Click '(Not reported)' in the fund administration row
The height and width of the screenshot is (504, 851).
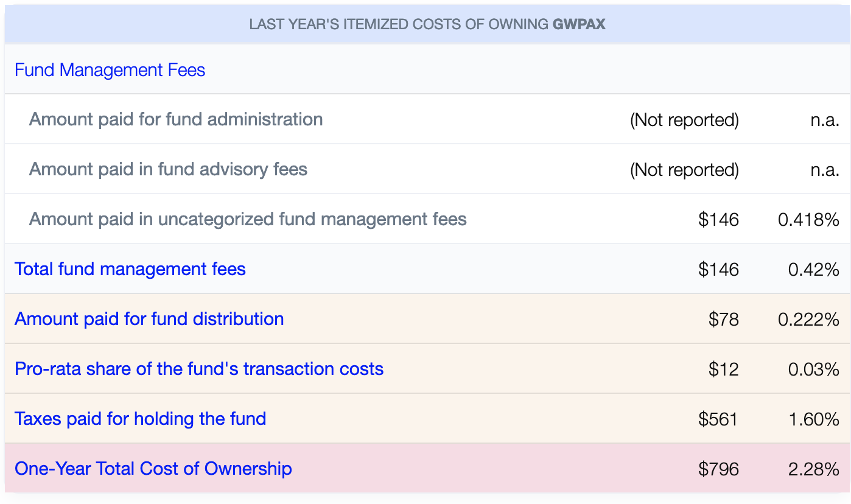[684, 120]
